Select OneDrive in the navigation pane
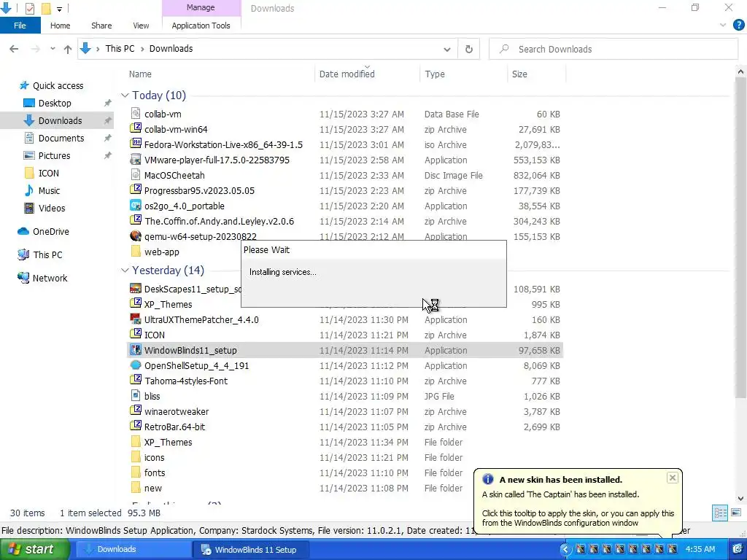 click(x=50, y=231)
